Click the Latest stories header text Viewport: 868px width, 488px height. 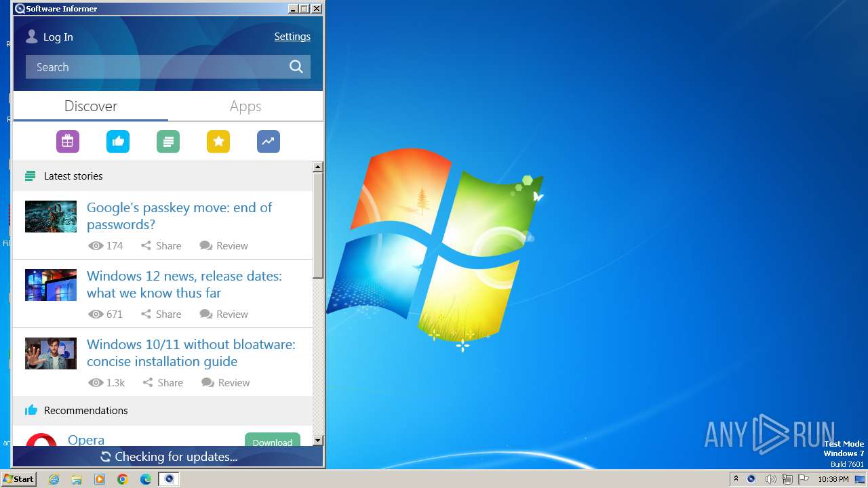click(x=73, y=176)
